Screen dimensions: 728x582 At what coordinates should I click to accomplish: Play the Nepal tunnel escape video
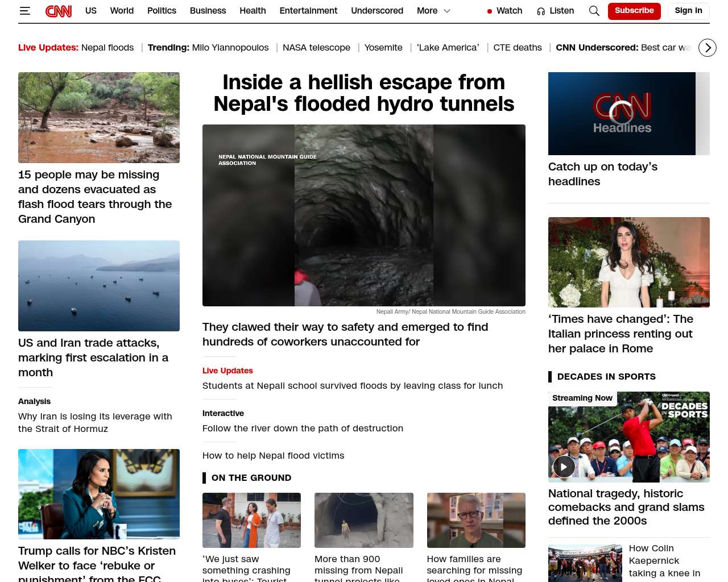pos(364,215)
